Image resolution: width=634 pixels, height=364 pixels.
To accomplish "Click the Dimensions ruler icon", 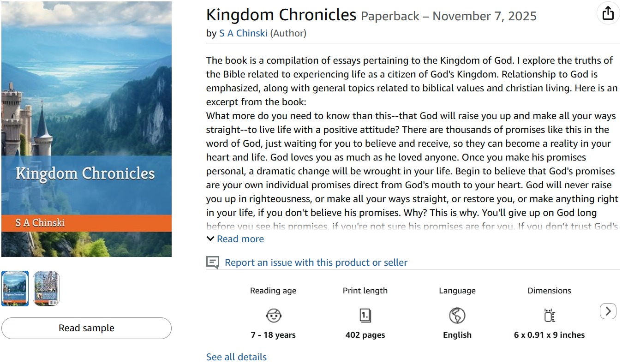I will click(549, 316).
